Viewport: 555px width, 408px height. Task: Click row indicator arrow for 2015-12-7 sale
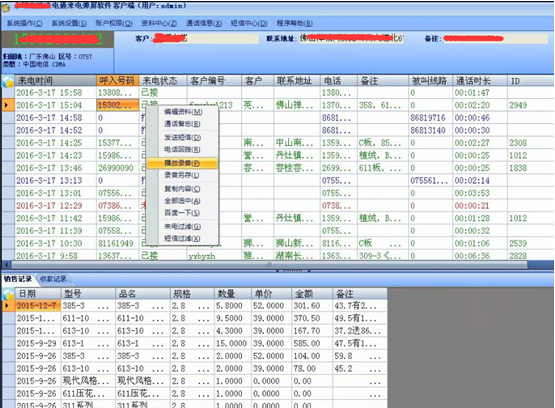[8, 305]
